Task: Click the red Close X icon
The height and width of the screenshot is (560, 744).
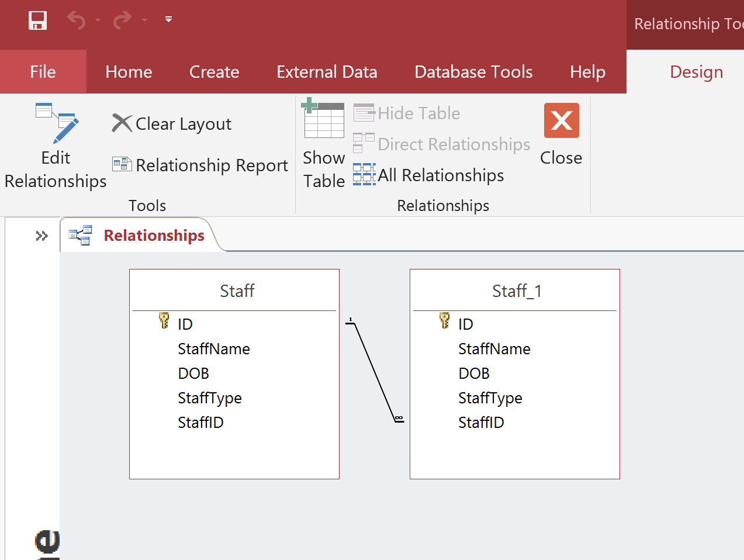Action: pyautogui.click(x=561, y=120)
